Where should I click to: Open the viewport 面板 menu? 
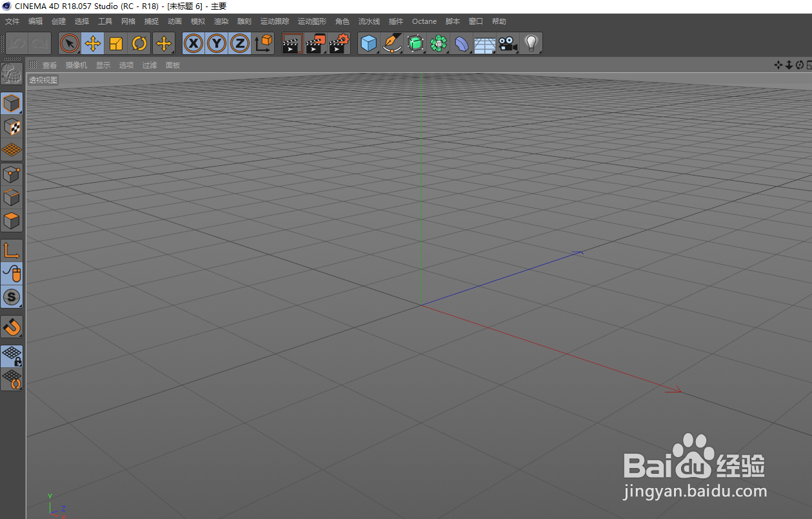[173, 65]
